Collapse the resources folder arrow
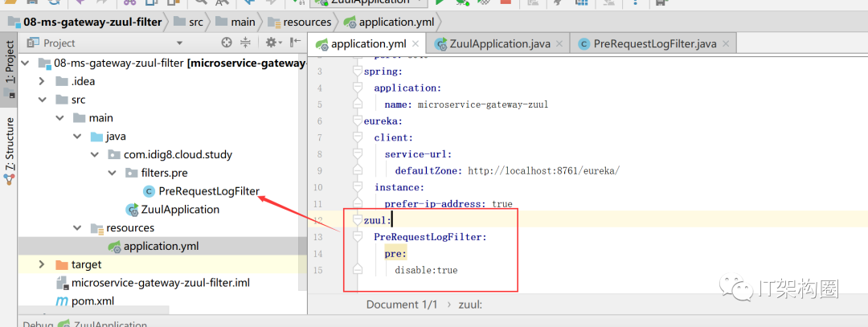 click(77, 227)
